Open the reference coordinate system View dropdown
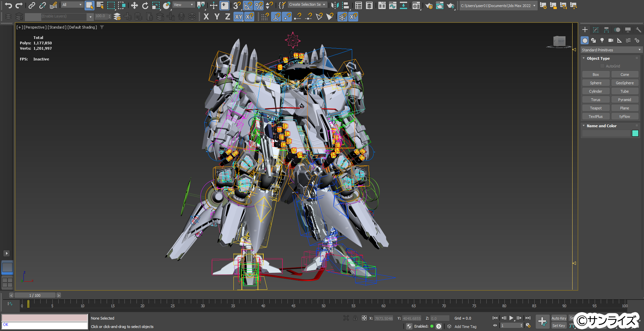 coord(183,5)
